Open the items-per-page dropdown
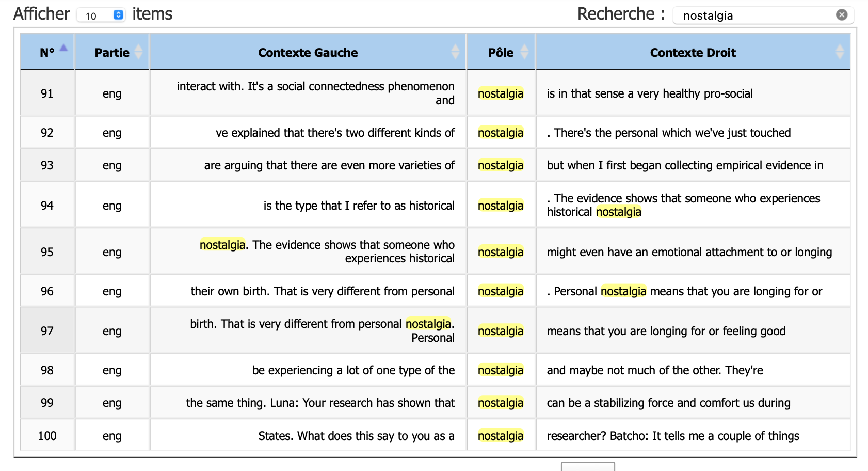868x471 pixels. 101,15
